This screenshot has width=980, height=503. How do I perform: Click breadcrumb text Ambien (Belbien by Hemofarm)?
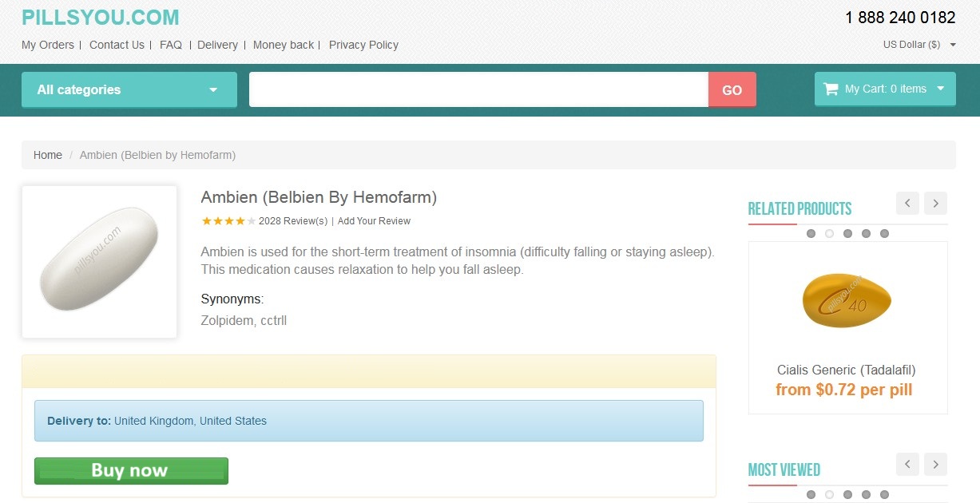tap(157, 155)
